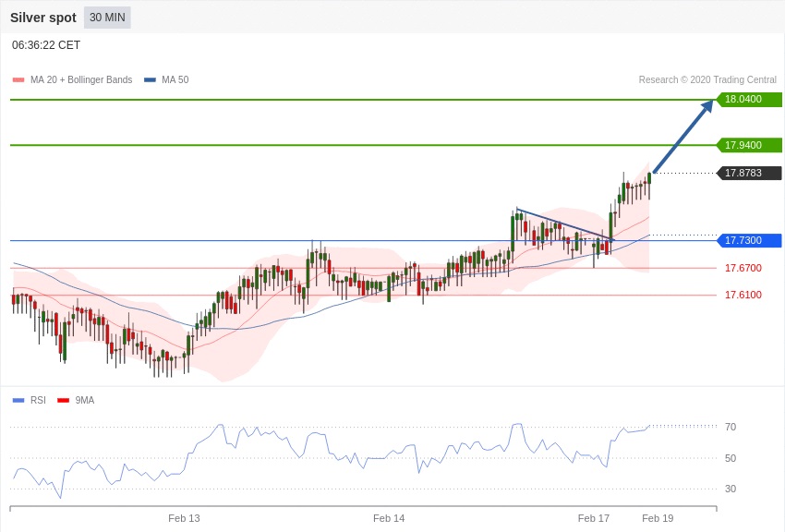
Task: Click the Research © 2020 Trading Central text
Action: click(x=707, y=80)
